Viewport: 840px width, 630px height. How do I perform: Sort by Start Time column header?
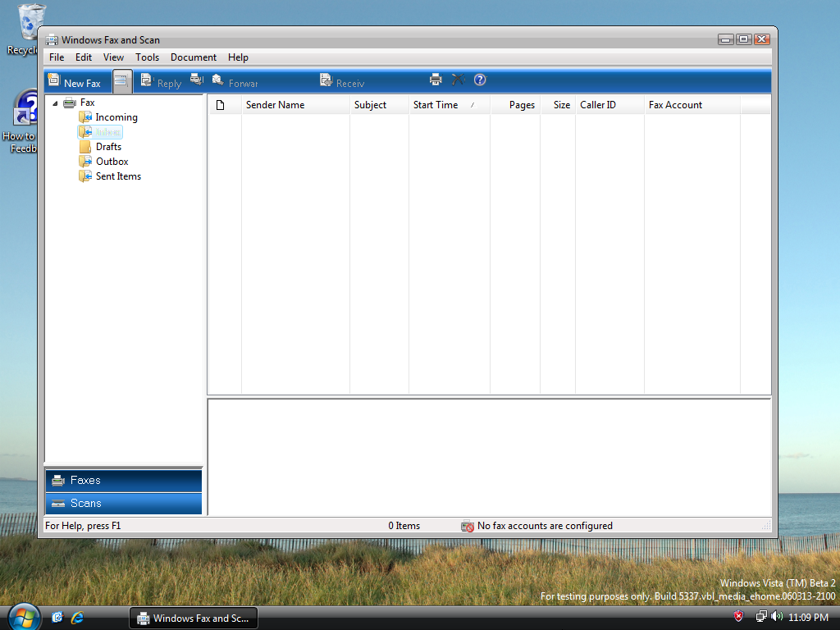click(x=443, y=105)
